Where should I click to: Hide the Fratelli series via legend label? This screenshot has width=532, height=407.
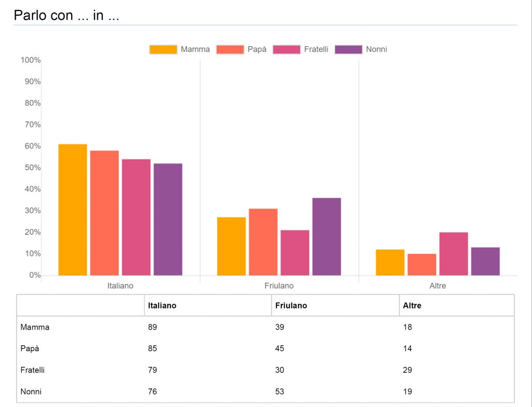point(316,49)
